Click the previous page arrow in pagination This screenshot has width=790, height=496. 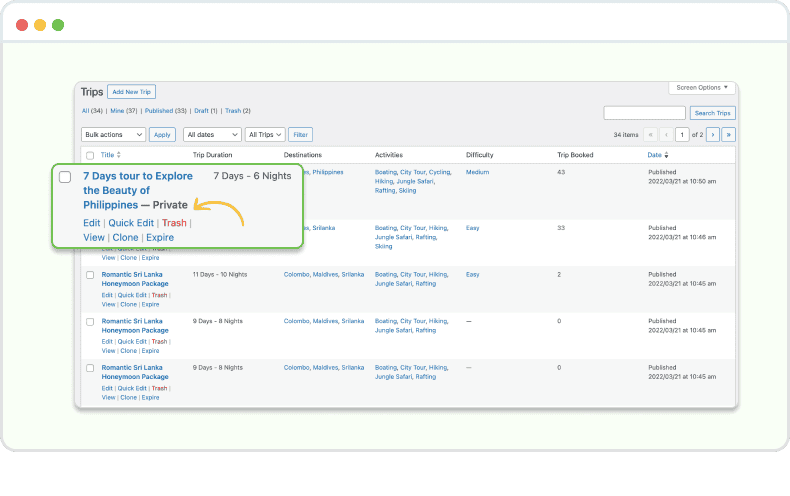click(667, 134)
